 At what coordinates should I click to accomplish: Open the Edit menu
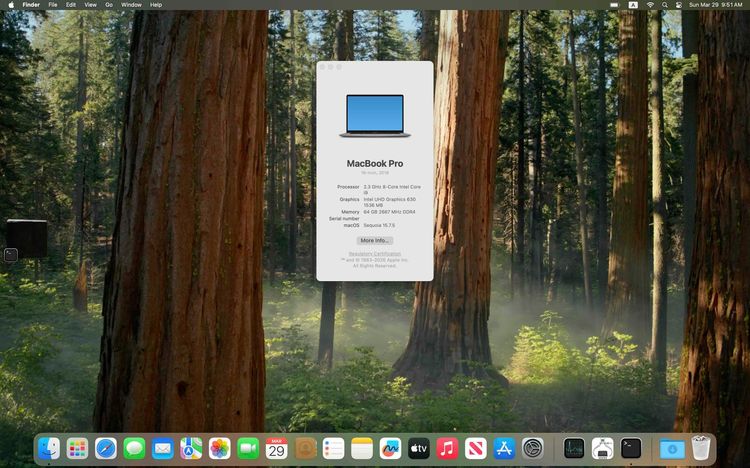click(x=71, y=5)
